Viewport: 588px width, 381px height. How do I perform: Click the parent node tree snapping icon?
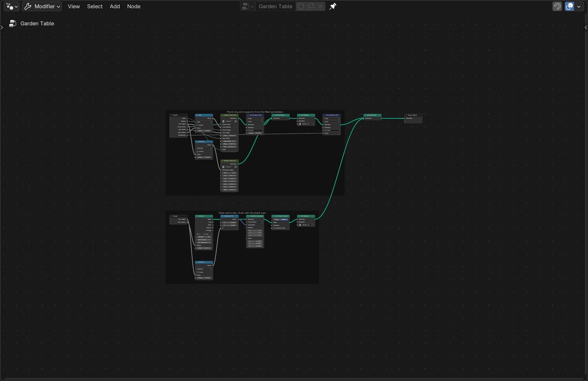pyautogui.click(x=557, y=6)
